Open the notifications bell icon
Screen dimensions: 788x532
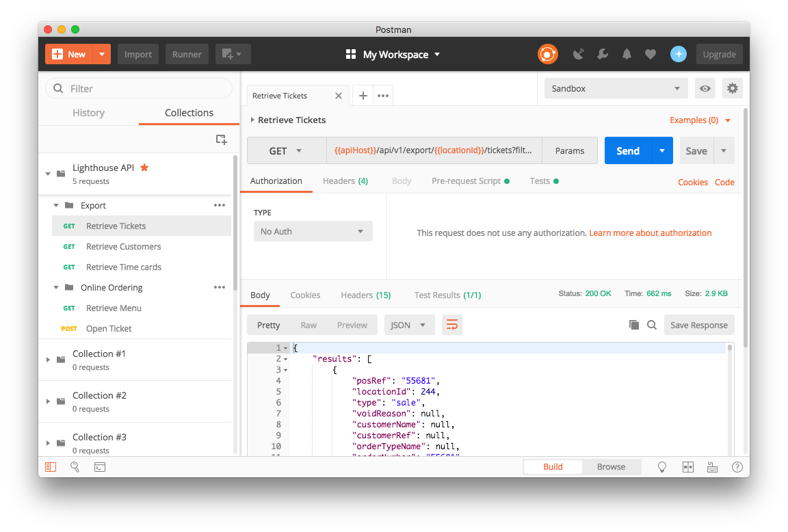[x=627, y=55]
